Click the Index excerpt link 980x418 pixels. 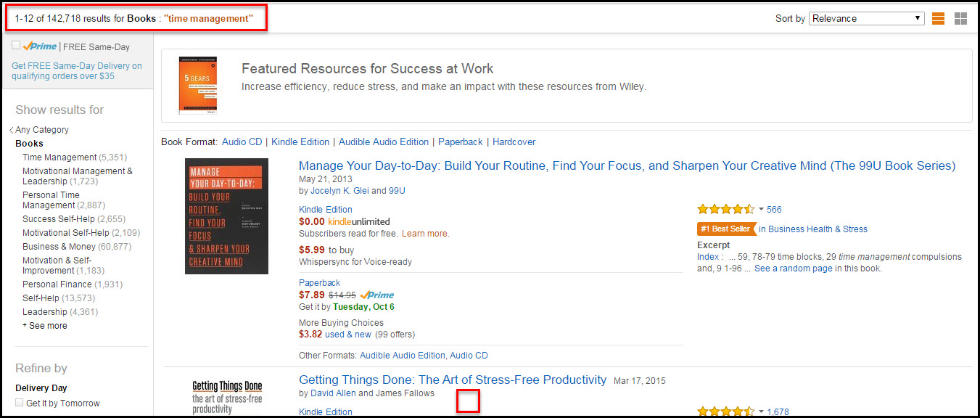[x=707, y=257]
